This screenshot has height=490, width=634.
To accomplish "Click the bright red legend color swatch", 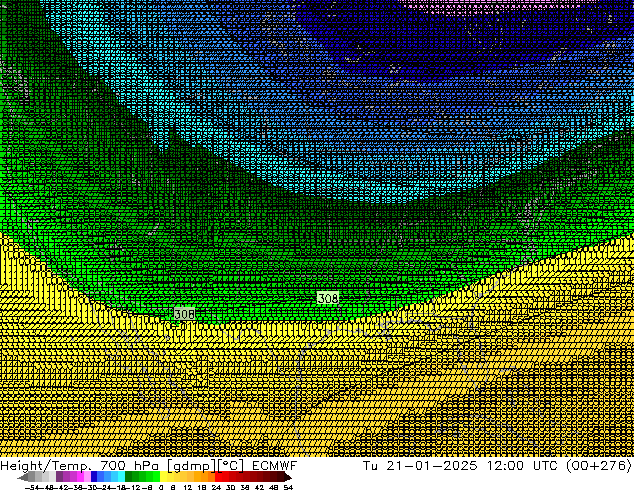I will click(x=218, y=477).
